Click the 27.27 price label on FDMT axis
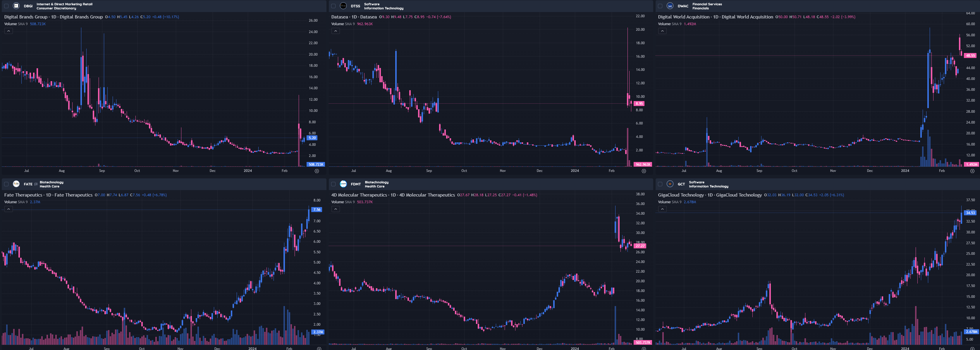 pyautogui.click(x=640, y=246)
